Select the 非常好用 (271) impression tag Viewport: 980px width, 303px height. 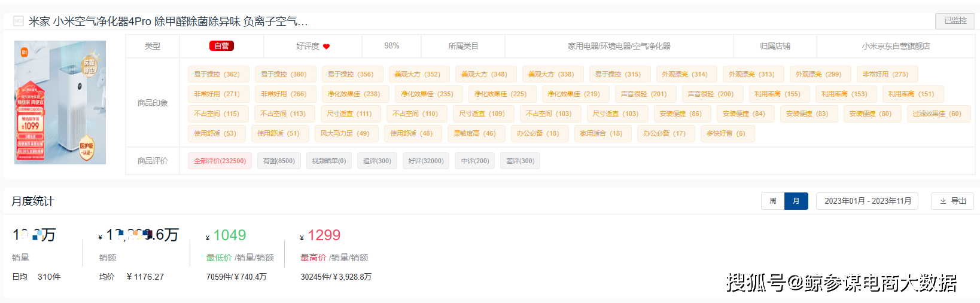217,94
